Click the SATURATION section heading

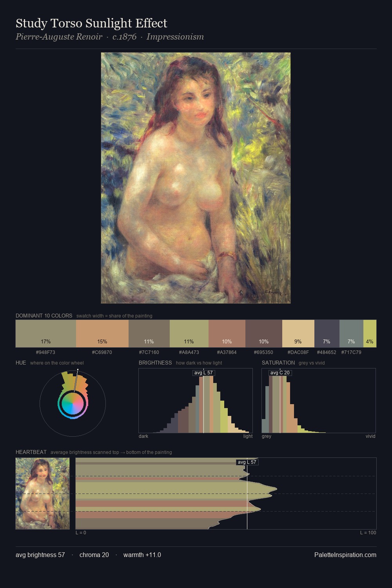click(278, 363)
